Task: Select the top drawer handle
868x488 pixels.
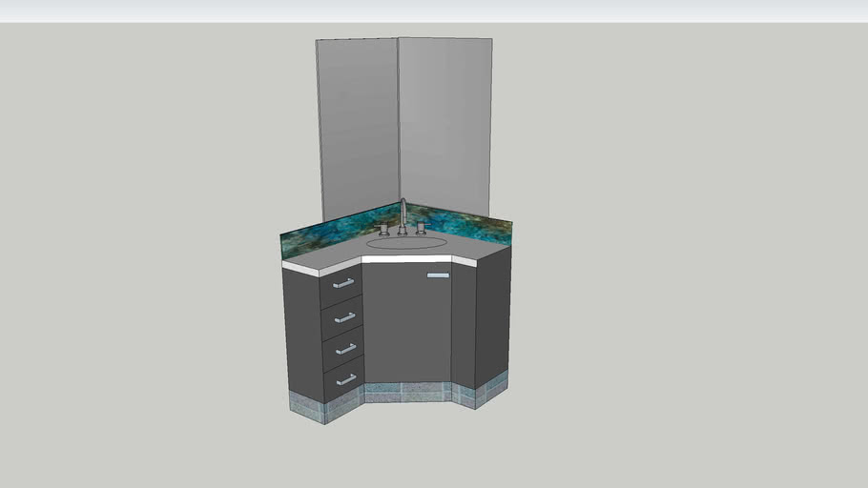Action: (x=343, y=283)
